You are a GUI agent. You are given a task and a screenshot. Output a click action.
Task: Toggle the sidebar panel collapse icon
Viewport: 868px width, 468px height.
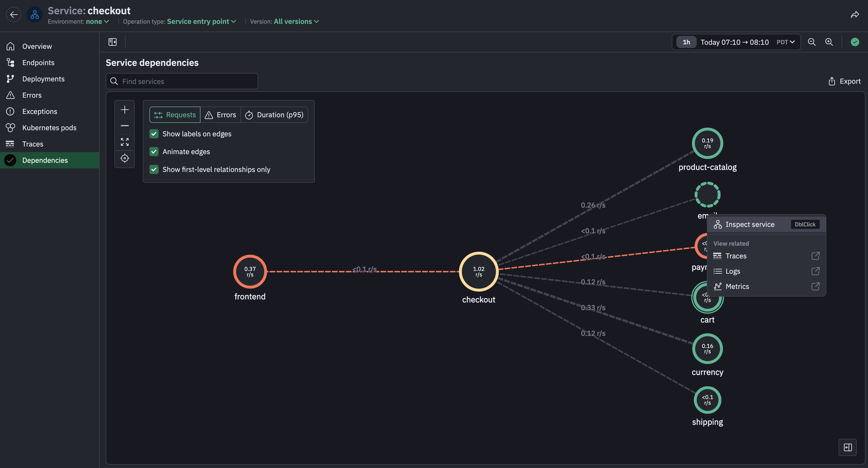113,42
